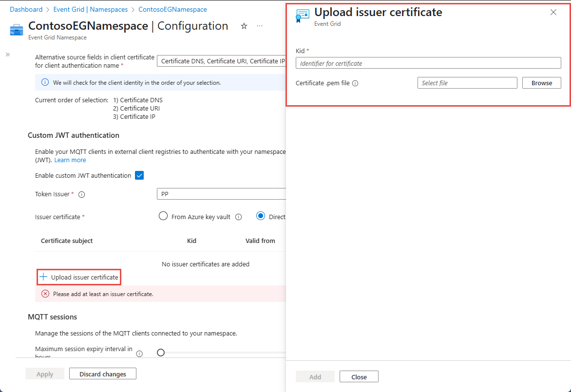571x392 pixels.
Task: Click the error icon on the issuer certificate warning
Action: click(x=45, y=294)
